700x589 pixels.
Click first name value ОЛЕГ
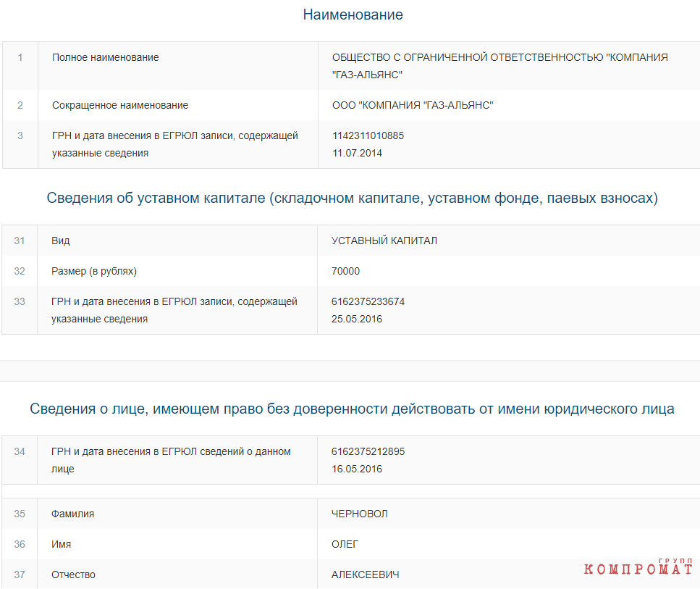pos(345,544)
